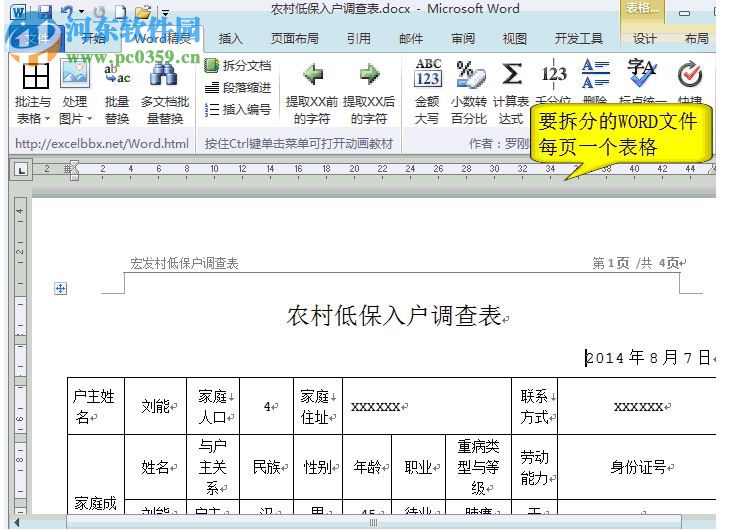The image size is (736, 531).
Task: Click the date line 2014年8月7日
Action: [x=648, y=358]
